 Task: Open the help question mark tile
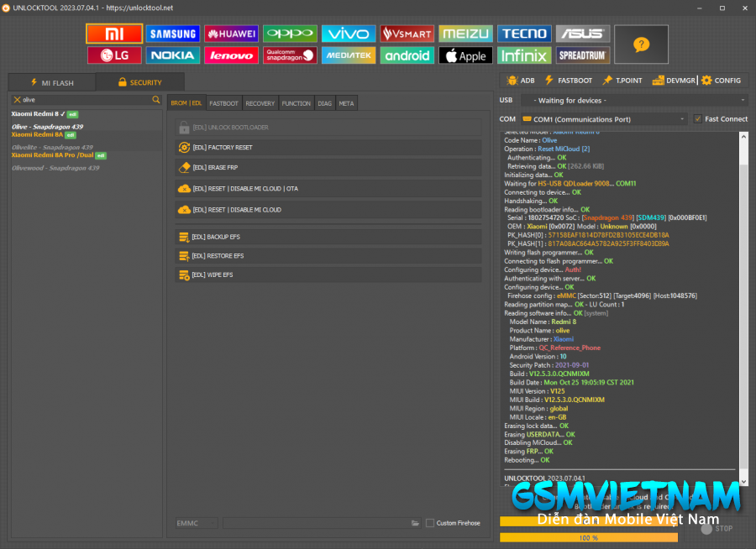641,44
